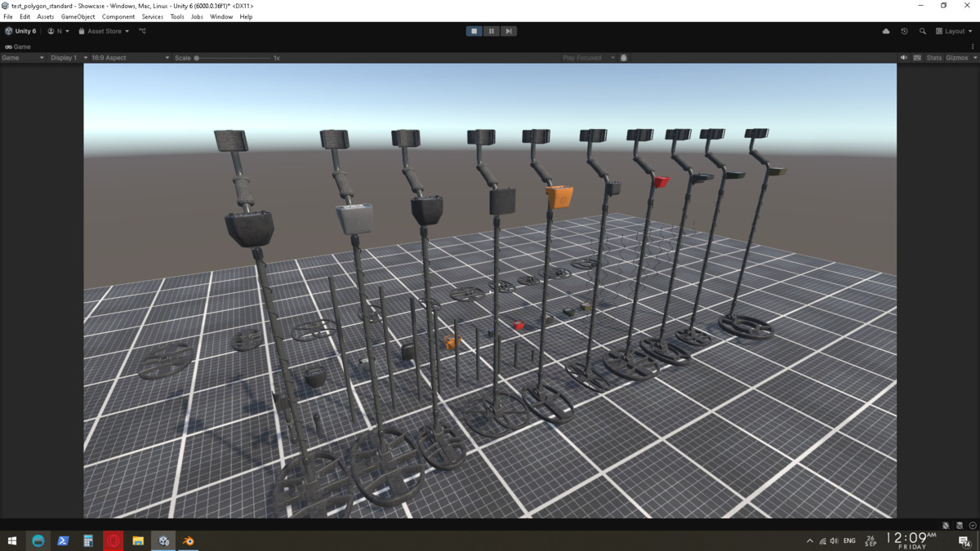The image size is (980, 551).
Task: Open the 16:9 Aspect dropdown
Action: [x=129, y=58]
